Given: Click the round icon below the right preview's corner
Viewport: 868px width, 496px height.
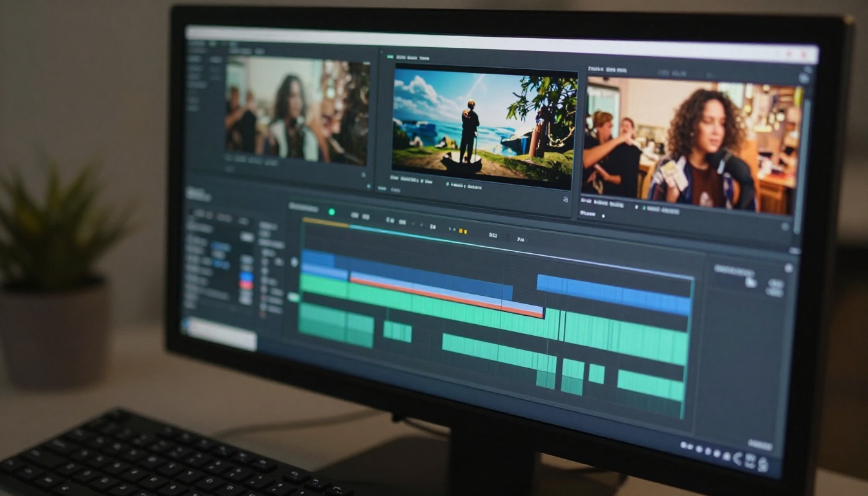Looking at the screenshot, I should pyautogui.click(x=785, y=226).
